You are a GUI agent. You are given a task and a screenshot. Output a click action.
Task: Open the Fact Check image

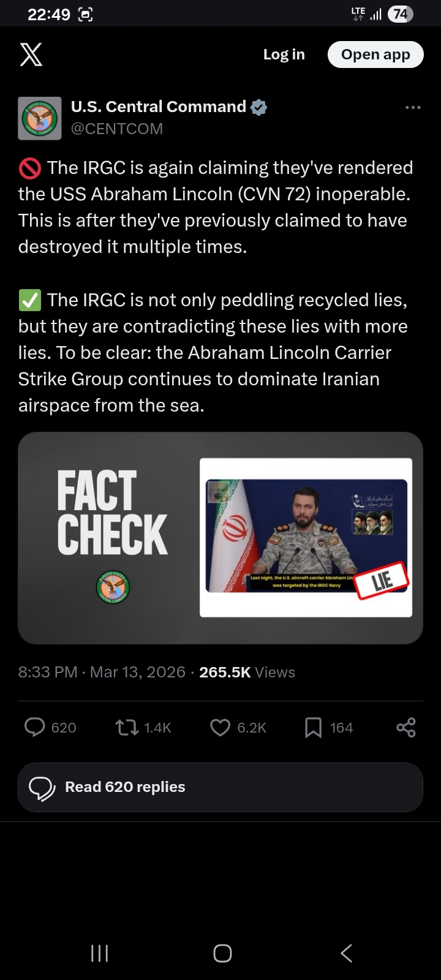[221, 538]
